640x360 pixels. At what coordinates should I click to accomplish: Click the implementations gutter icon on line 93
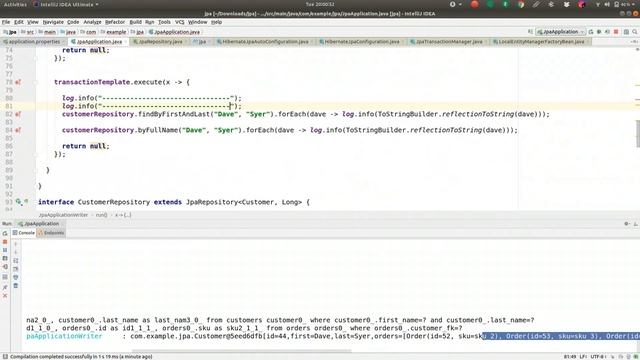(18, 202)
